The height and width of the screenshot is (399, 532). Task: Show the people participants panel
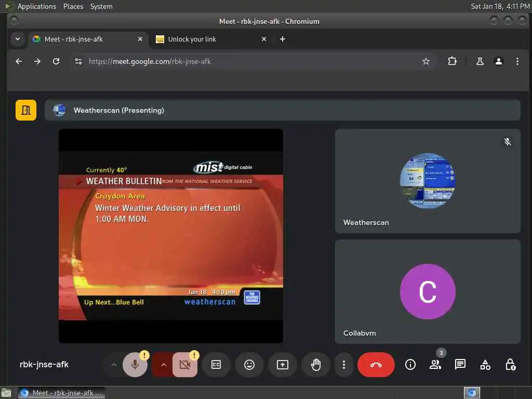tap(435, 365)
